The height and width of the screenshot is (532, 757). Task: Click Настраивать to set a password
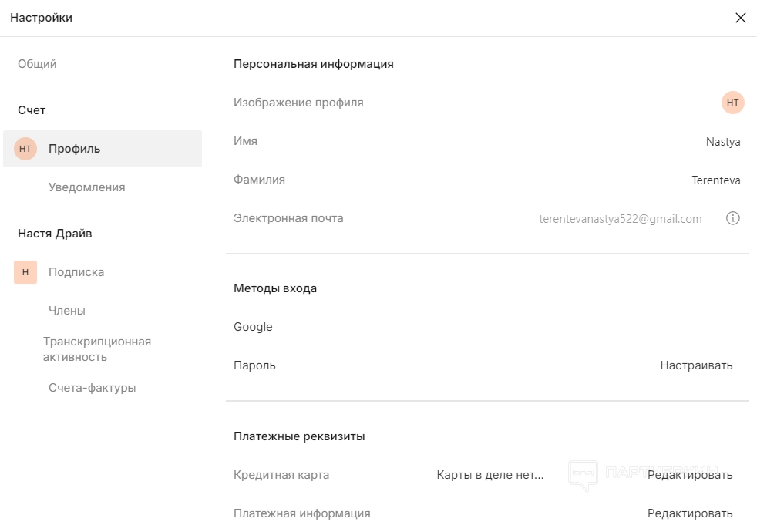(x=696, y=365)
